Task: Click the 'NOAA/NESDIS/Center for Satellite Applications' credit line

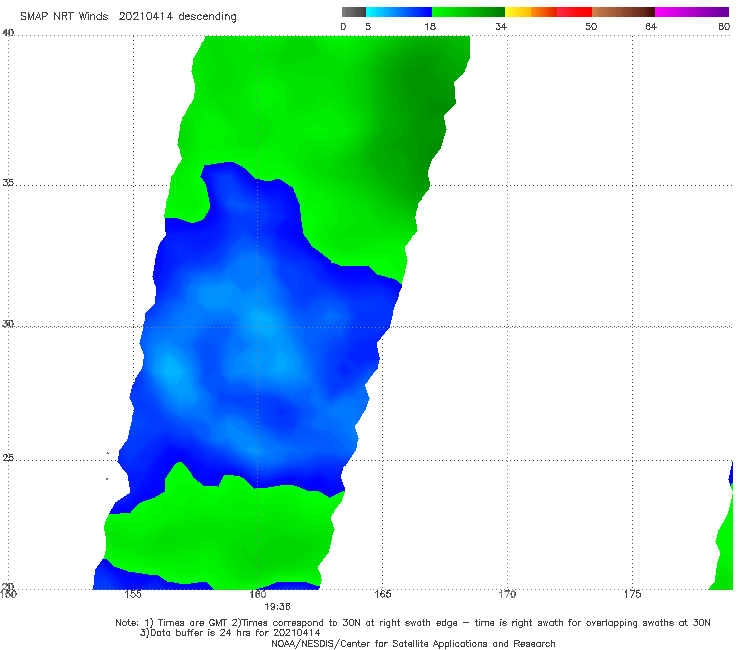Action: (413, 644)
